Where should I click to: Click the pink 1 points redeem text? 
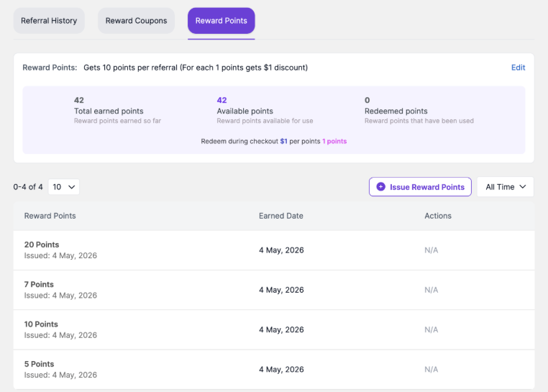tap(334, 141)
